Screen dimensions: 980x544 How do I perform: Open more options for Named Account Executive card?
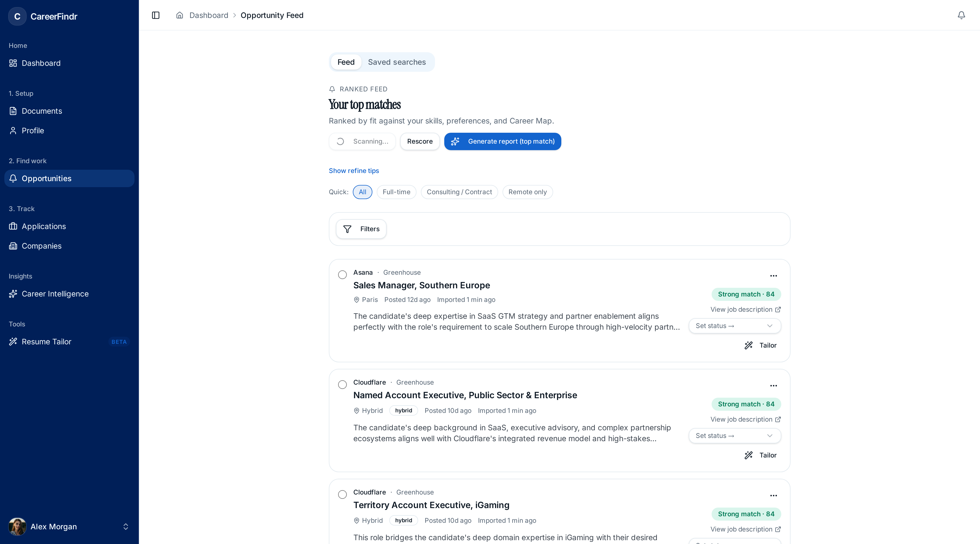click(x=773, y=385)
